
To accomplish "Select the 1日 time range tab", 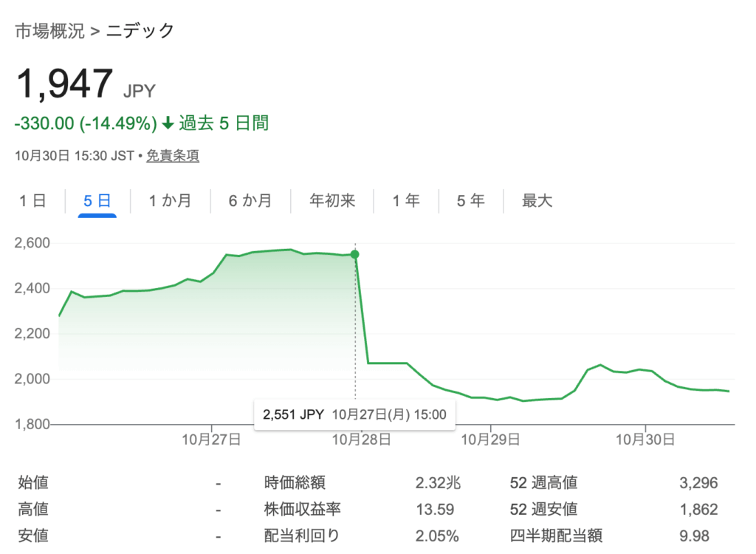I will (x=32, y=200).
